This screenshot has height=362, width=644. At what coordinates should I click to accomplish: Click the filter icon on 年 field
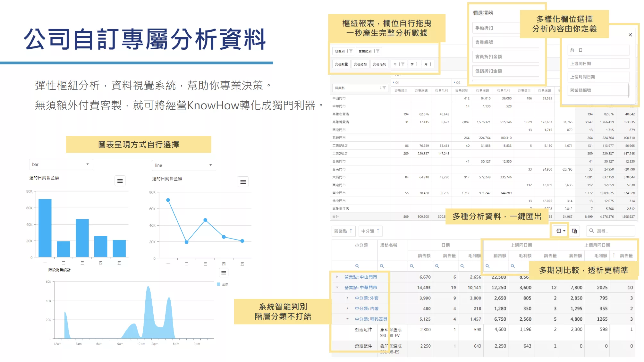point(403,64)
